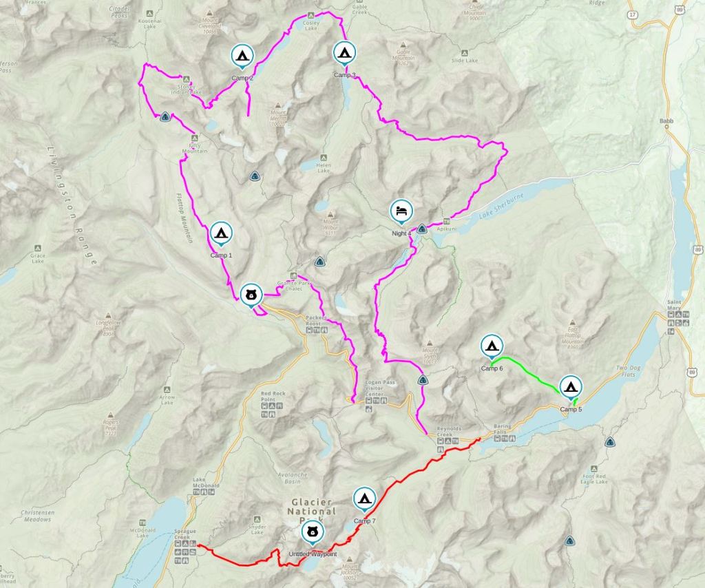Select the Camp 2 tent marker
The height and width of the screenshot is (588, 705).
click(x=243, y=56)
